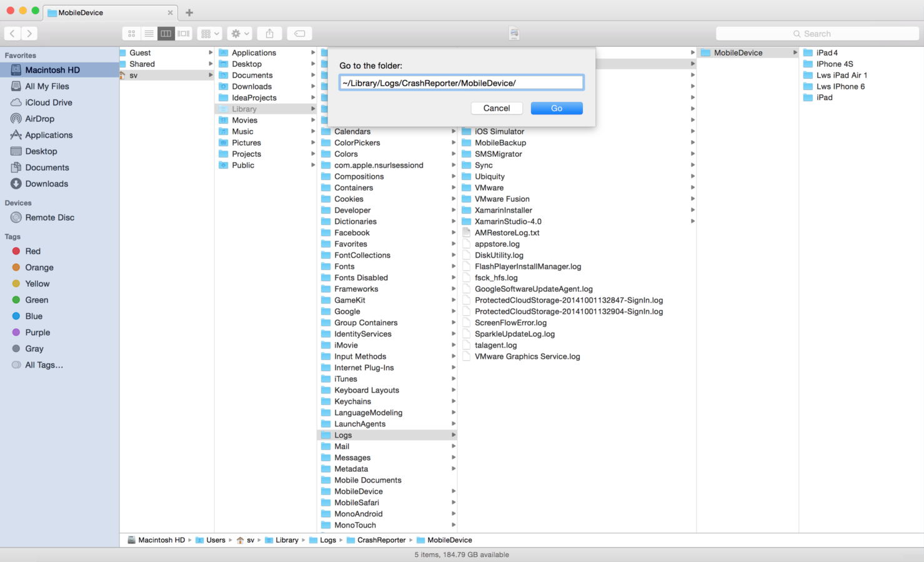
Task: Go forward with the toolbar forward arrow
Action: tap(29, 34)
